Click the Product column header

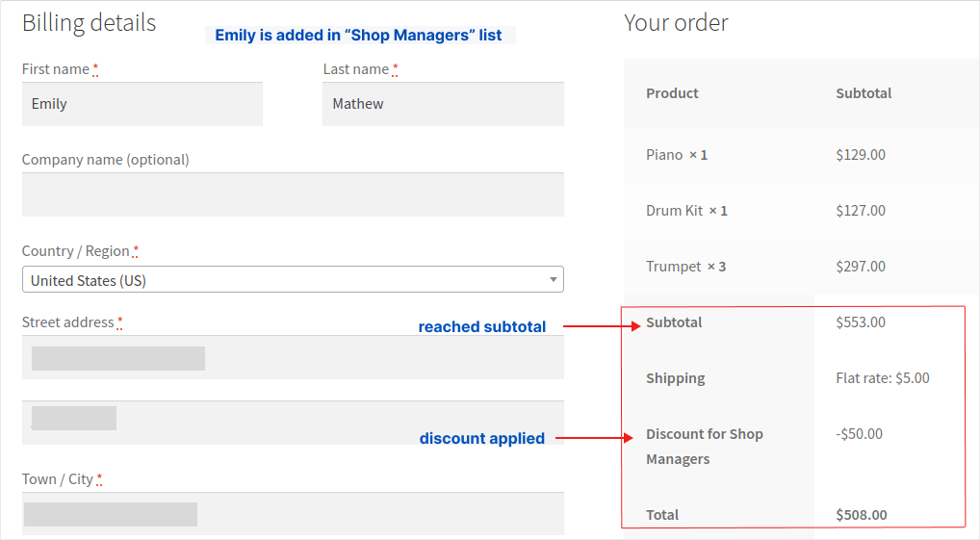[672, 93]
